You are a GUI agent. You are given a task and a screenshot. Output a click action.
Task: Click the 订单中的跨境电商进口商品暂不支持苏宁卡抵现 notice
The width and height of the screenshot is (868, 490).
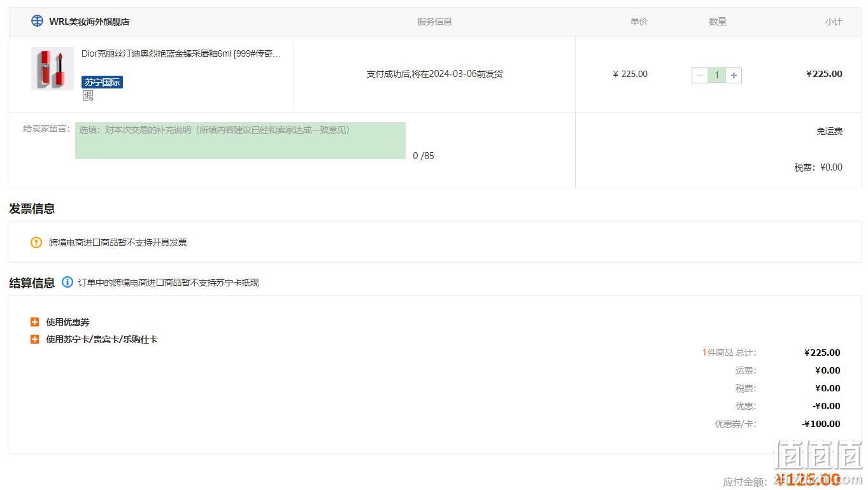pos(168,283)
